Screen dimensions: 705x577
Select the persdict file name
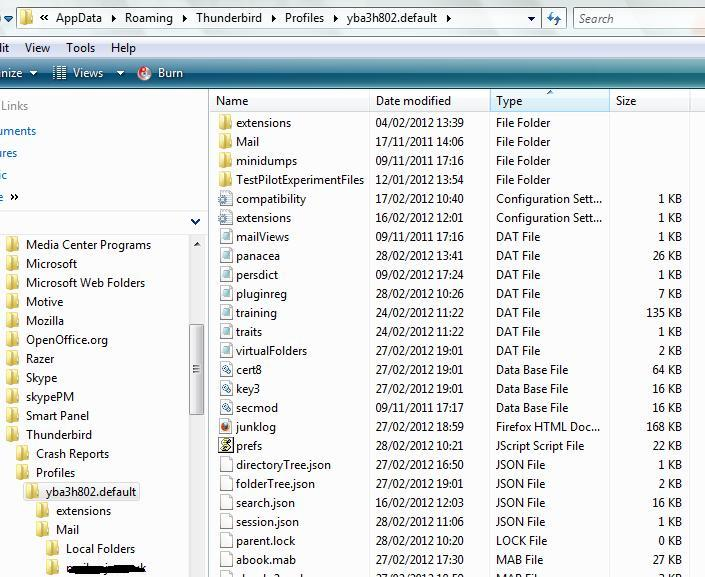[x=257, y=275]
